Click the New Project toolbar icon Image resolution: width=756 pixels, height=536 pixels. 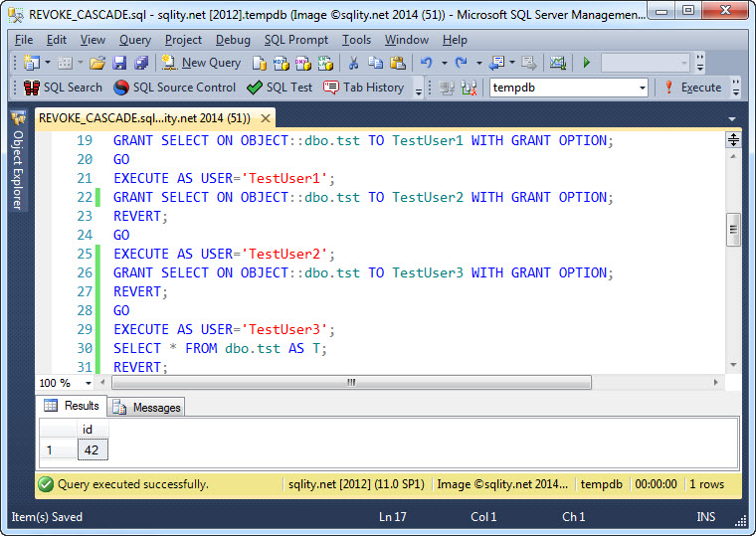tap(32, 63)
